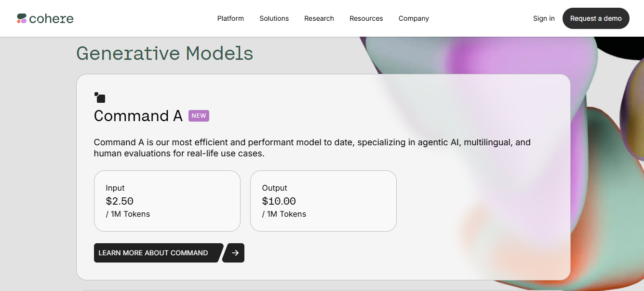The width and height of the screenshot is (644, 291).
Task: Click the Command A description paragraph
Action: 312,148
